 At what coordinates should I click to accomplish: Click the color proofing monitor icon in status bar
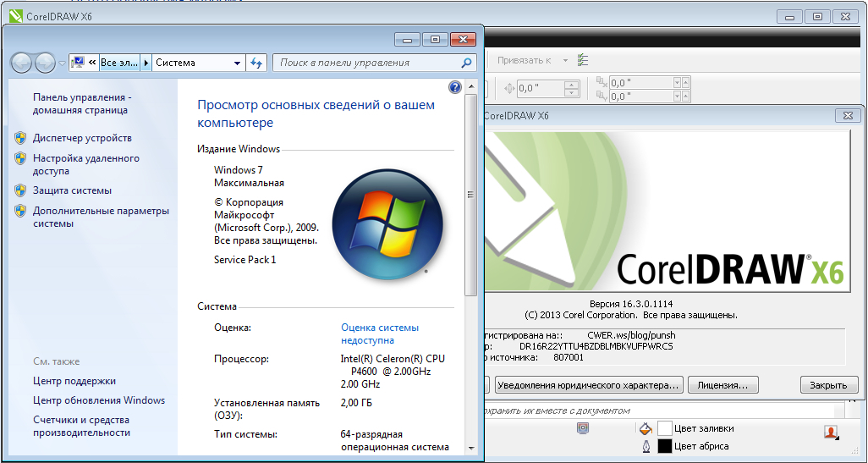[582, 428]
